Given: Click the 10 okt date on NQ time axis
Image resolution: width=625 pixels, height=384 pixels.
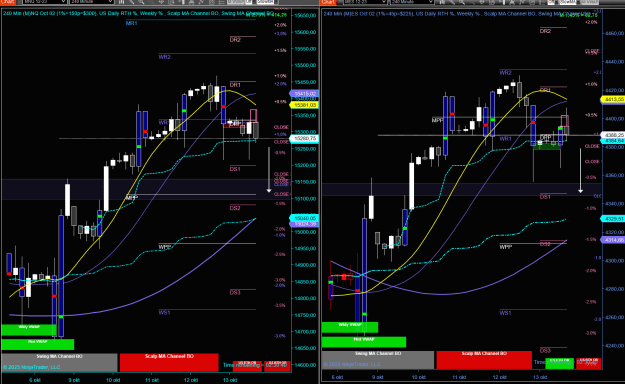Looking at the screenshot, I should (113, 380).
